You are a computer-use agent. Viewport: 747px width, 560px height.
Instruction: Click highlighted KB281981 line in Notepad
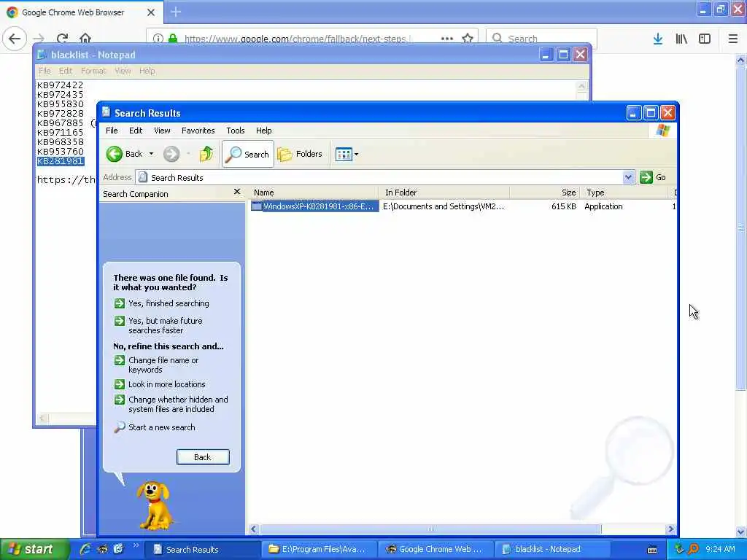(x=61, y=161)
